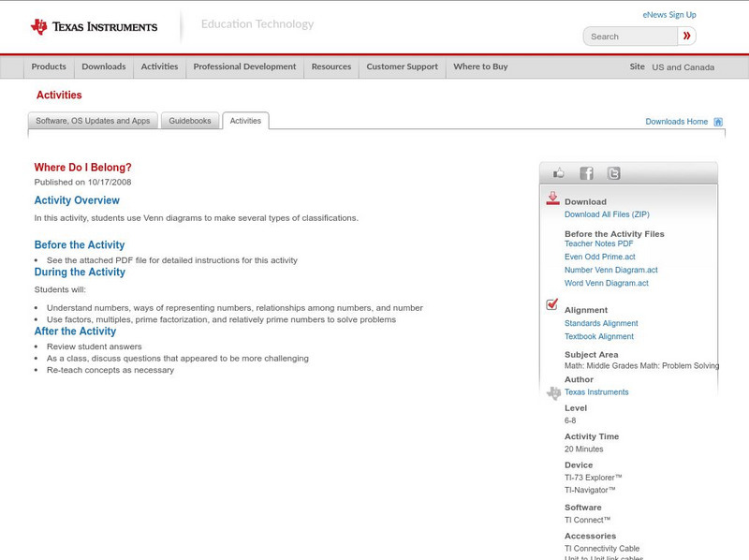Click 'Re-teach concepts as necessary' bullet
The height and width of the screenshot is (560, 749).
click(110, 370)
